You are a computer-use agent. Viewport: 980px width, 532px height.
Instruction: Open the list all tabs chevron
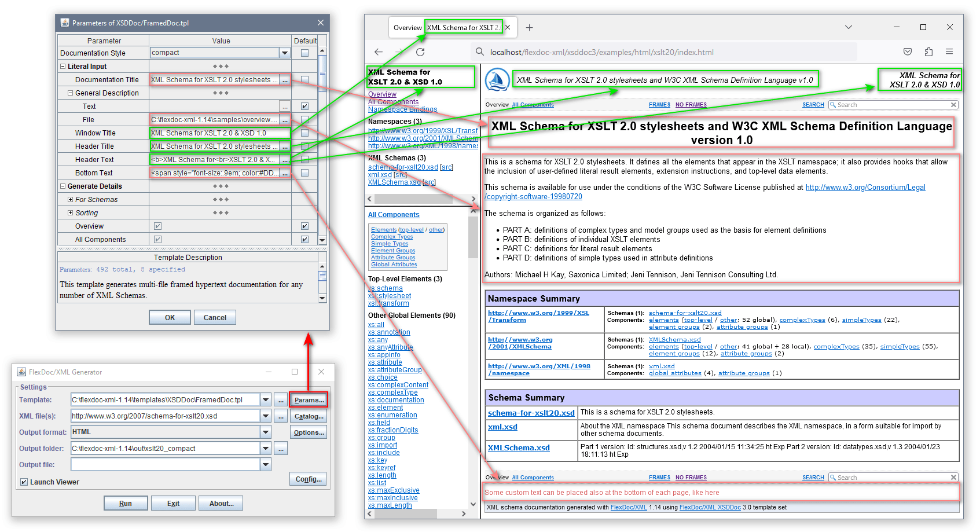(848, 27)
